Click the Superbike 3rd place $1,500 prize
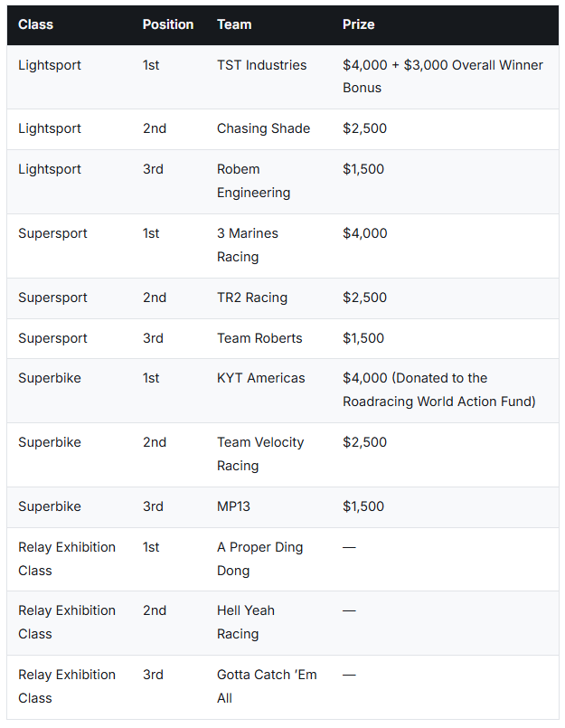The height and width of the screenshot is (728, 565). 363,506
